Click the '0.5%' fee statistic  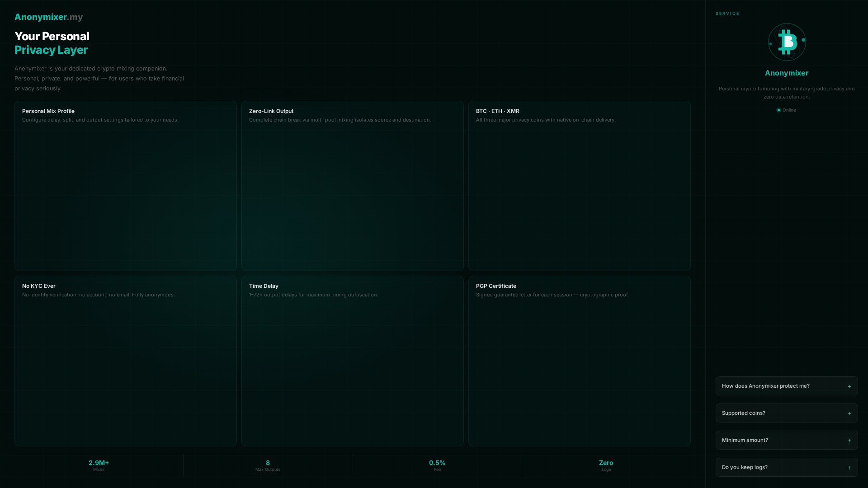437,463
